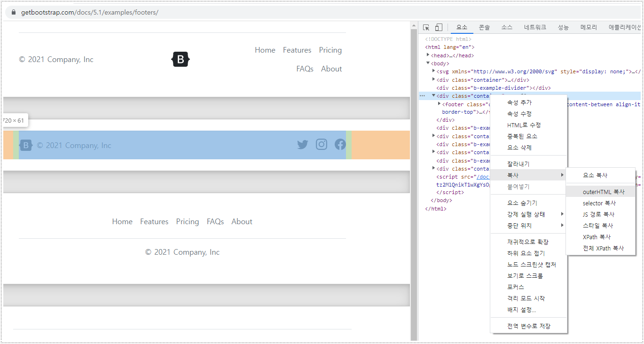Open the 복사 (Copy) submenu arrow

pos(562,175)
